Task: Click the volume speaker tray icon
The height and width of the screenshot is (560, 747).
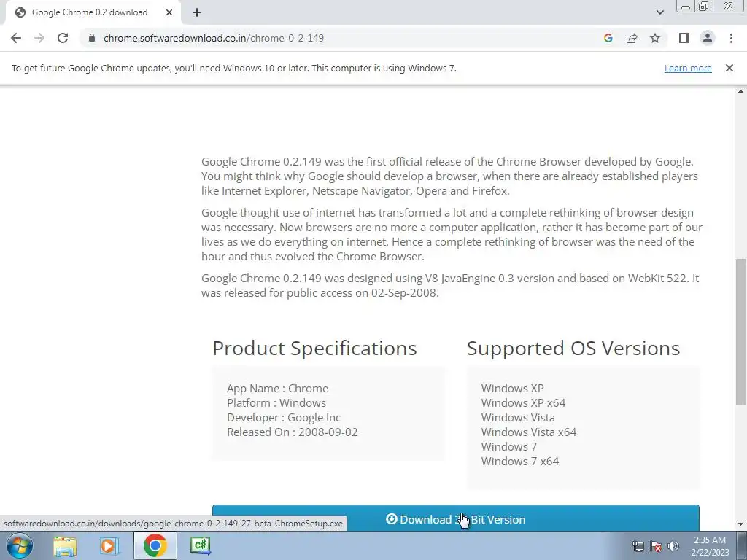Action: (x=673, y=546)
